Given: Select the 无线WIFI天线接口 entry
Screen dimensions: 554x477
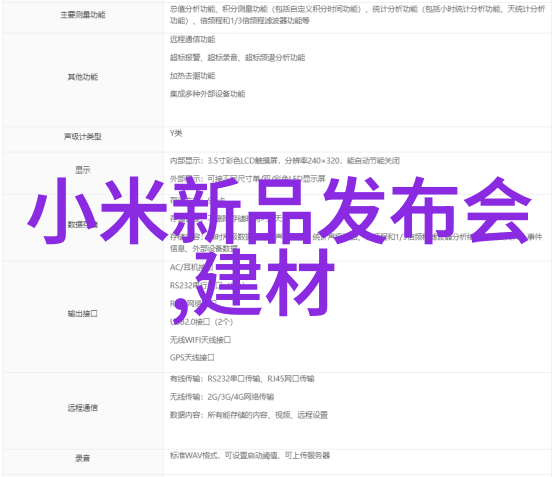Looking at the screenshot, I should pyautogui.click(x=200, y=340).
